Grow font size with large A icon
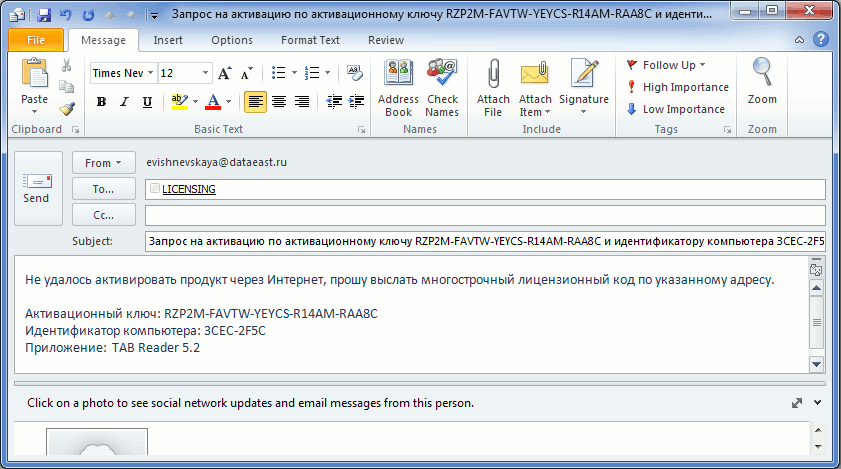This screenshot has width=841, height=469. tap(224, 73)
